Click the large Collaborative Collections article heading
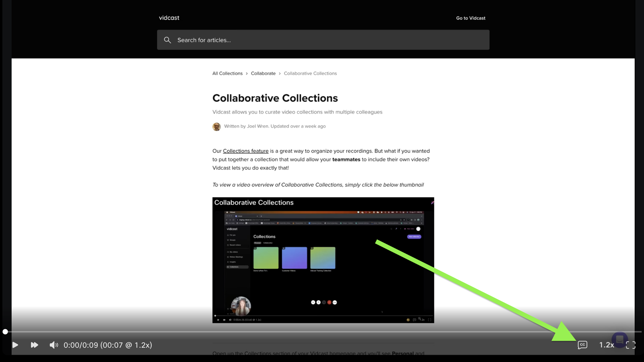 click(275, 98)
